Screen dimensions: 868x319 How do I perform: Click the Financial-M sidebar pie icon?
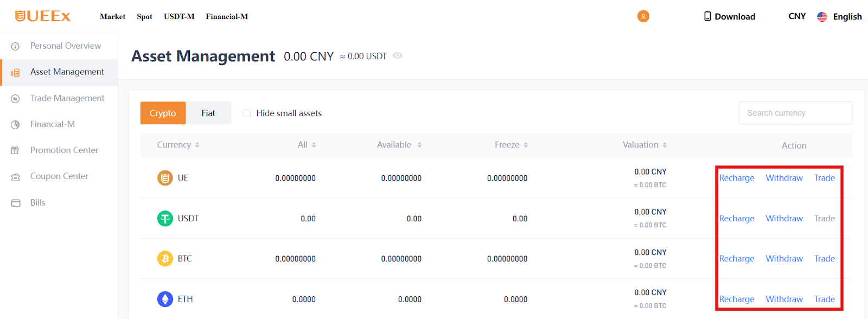coord(15,125)
